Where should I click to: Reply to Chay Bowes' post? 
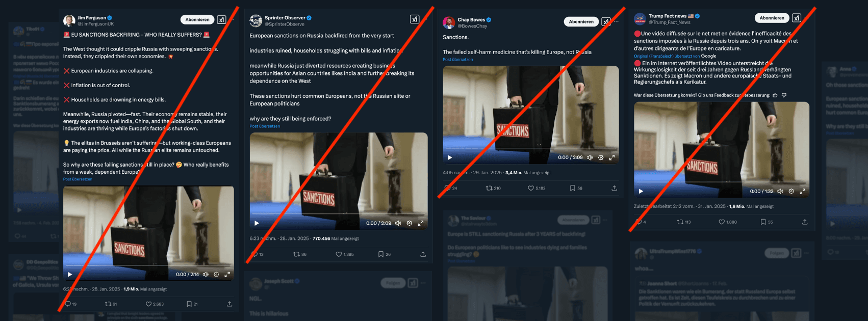tap(447, 188)
